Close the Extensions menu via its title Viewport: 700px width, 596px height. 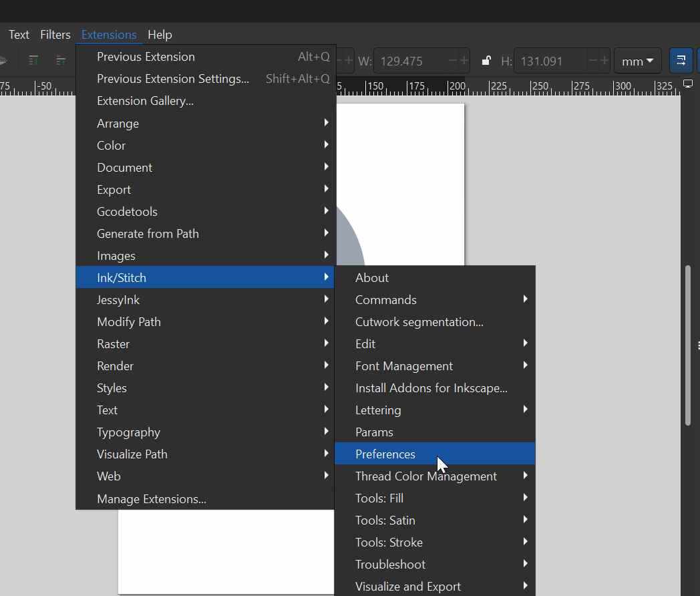[109, 34]
